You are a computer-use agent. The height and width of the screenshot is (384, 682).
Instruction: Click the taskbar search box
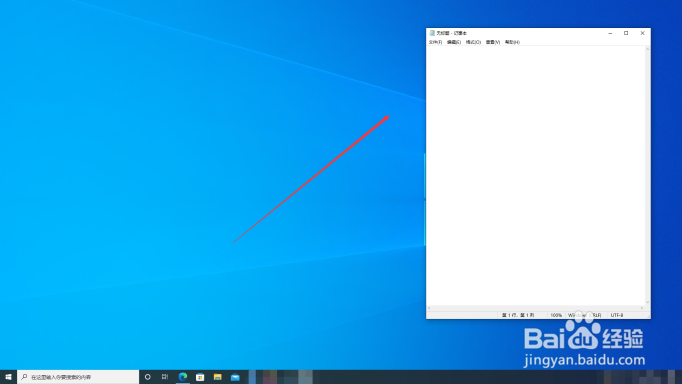coord(78,377)
